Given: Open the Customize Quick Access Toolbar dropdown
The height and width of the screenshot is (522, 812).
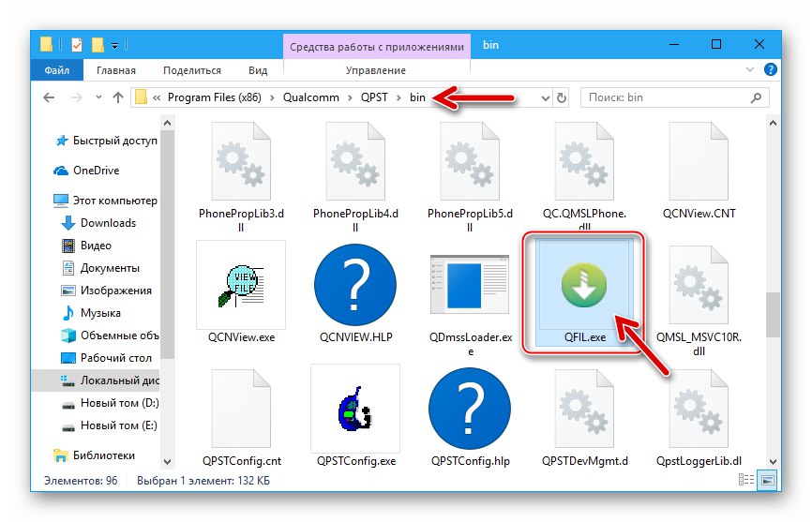Looking at the screenshot, I should click(114, 46).
